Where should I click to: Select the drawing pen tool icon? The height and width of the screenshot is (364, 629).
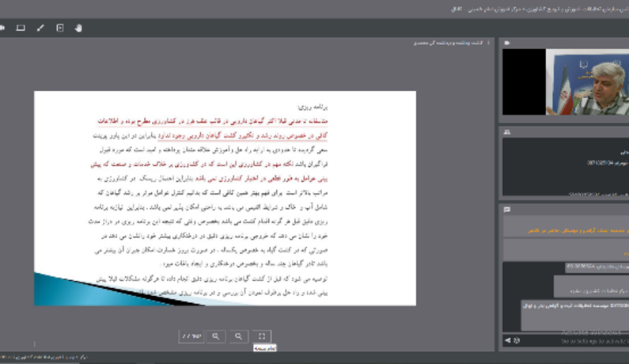click(x=40, y=28)
